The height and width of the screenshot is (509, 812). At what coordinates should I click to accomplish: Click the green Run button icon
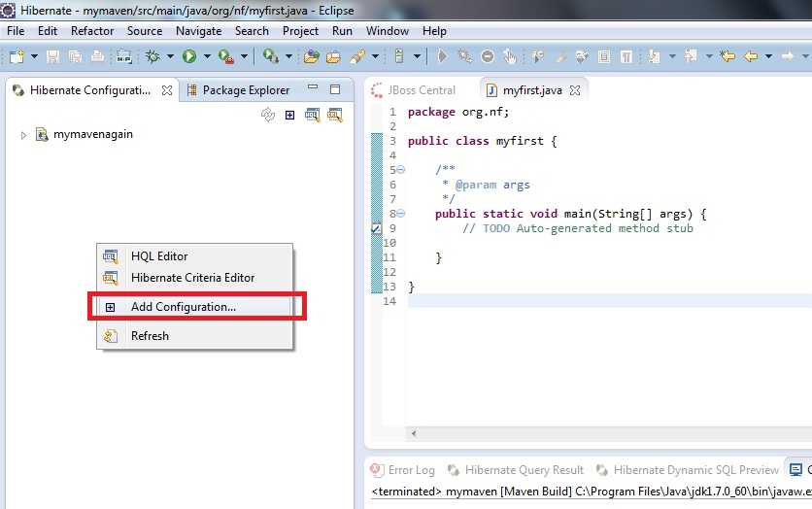[x=189, y=56]
